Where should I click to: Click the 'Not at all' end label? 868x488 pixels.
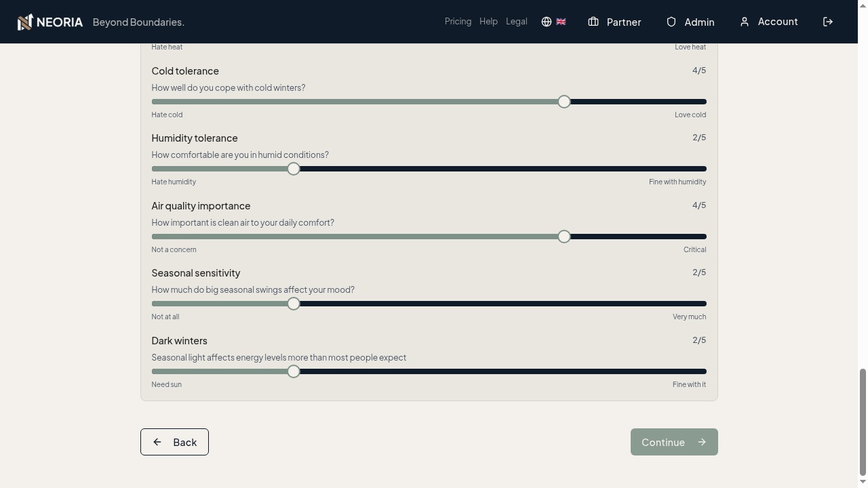(165, 317)
